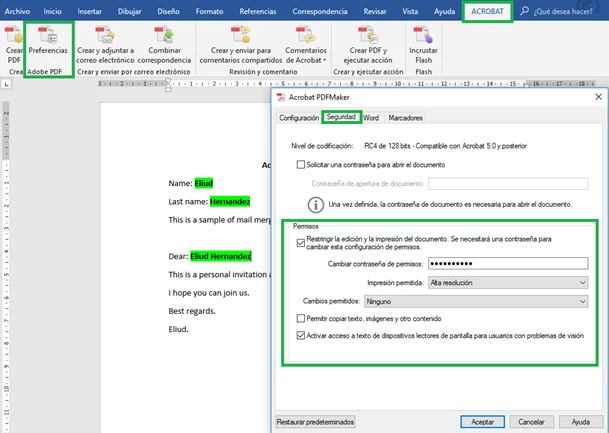
Task: Click the Crear PDF ribbon icon
Action: [x=14, y=45]
